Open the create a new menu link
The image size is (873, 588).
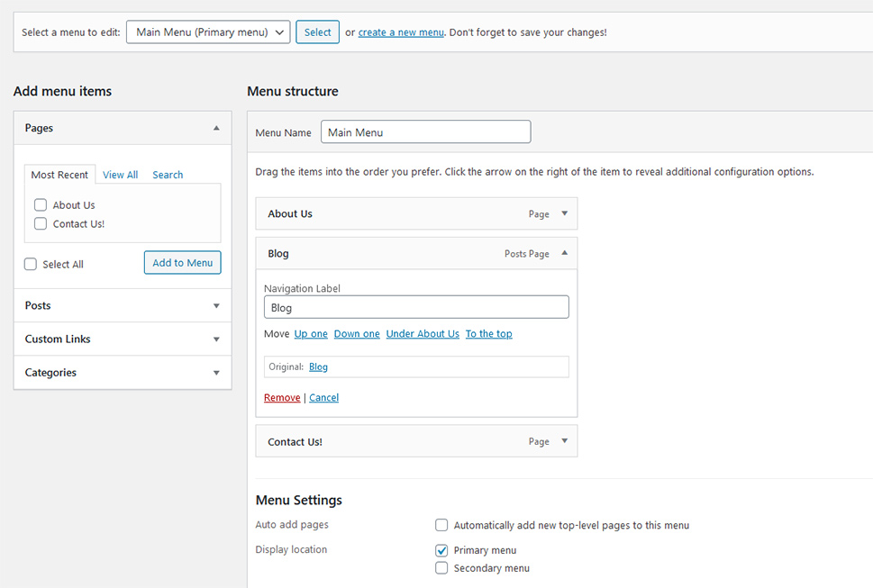click(401, 32)
